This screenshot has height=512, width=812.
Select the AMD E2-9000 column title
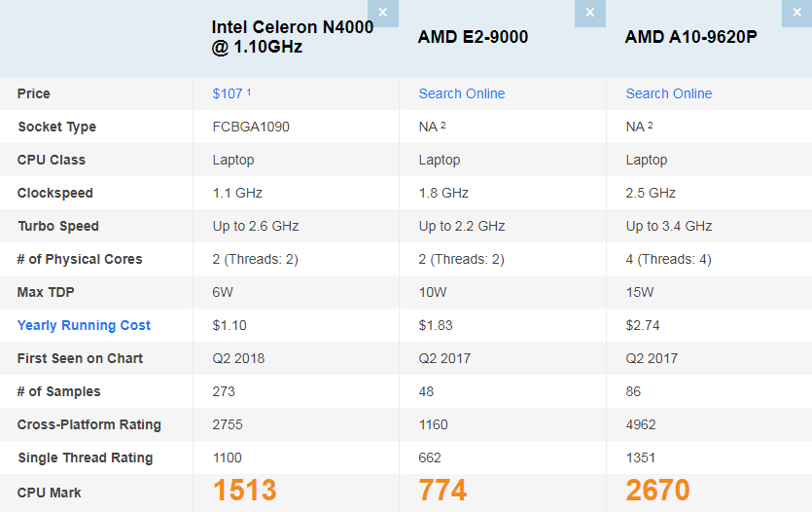coord(473,37)
